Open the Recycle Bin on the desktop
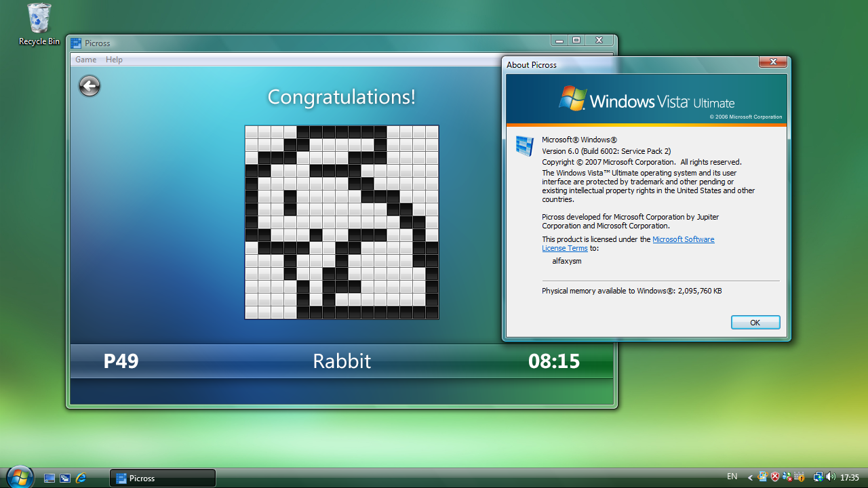Image resolution: width=868 pixels, height=488 pixels. tap(39, 25)
